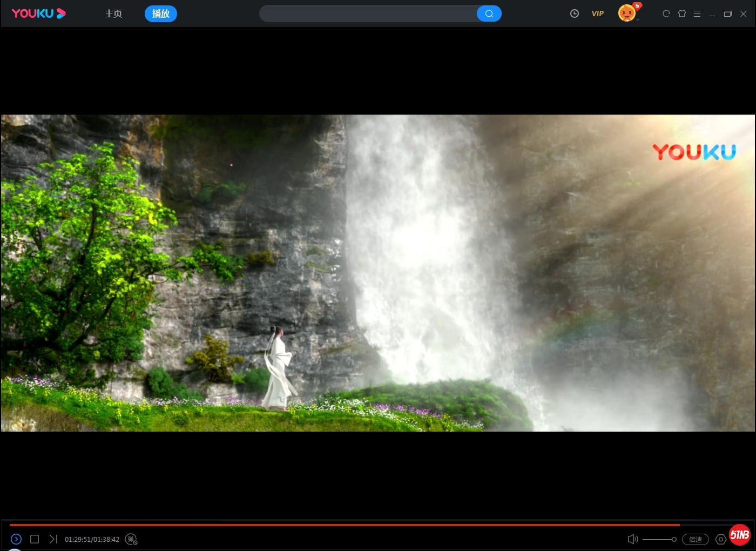
Task: Skip to the next video
Action: pos(53,539)
